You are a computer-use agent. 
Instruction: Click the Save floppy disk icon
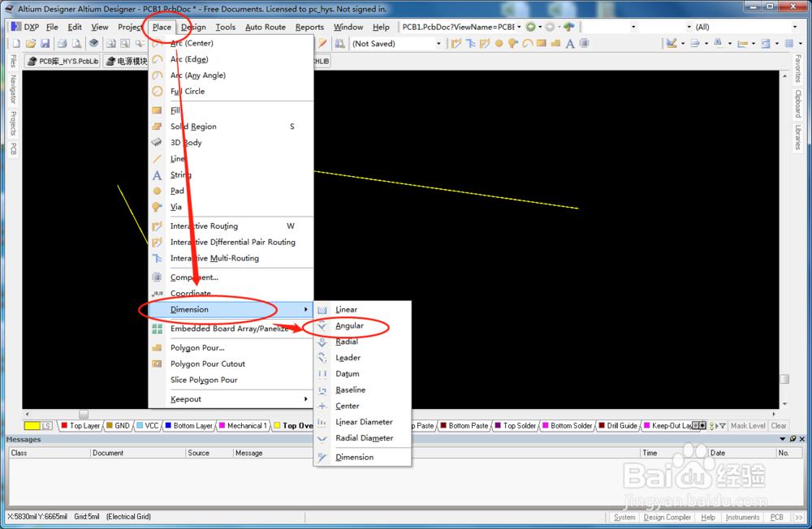pos(45,44)
